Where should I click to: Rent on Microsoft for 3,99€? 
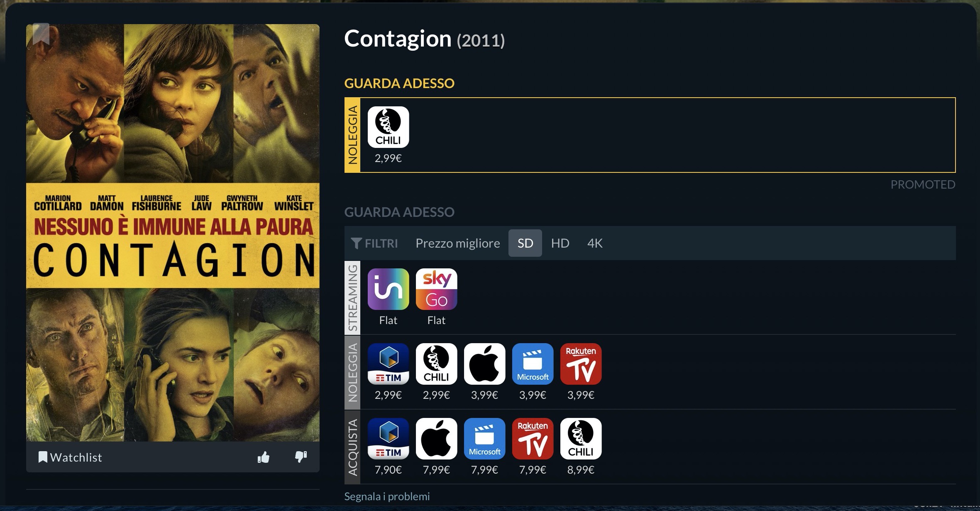[x=533, y=364]
